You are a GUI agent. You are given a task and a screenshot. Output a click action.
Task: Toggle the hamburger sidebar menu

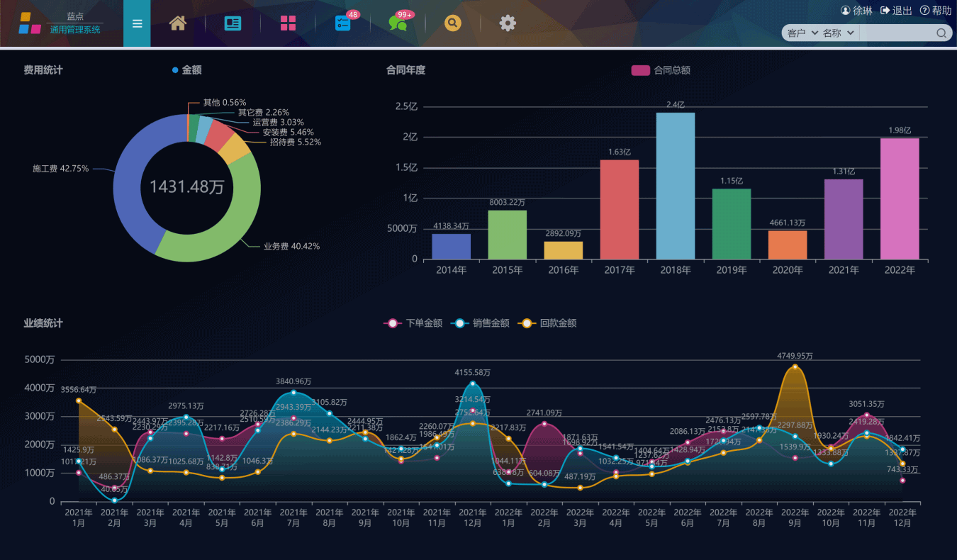tap(137, 23)
